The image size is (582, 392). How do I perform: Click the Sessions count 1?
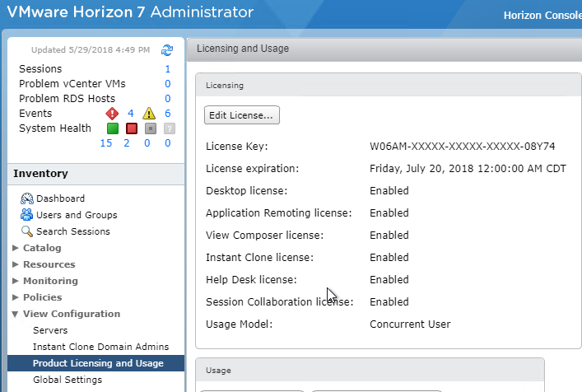167,68
